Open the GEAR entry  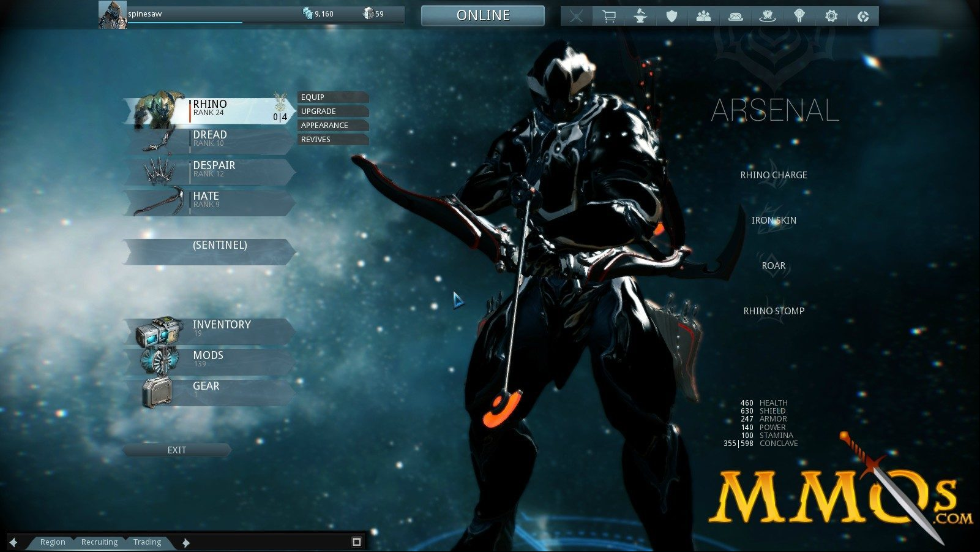pos(209,392)
